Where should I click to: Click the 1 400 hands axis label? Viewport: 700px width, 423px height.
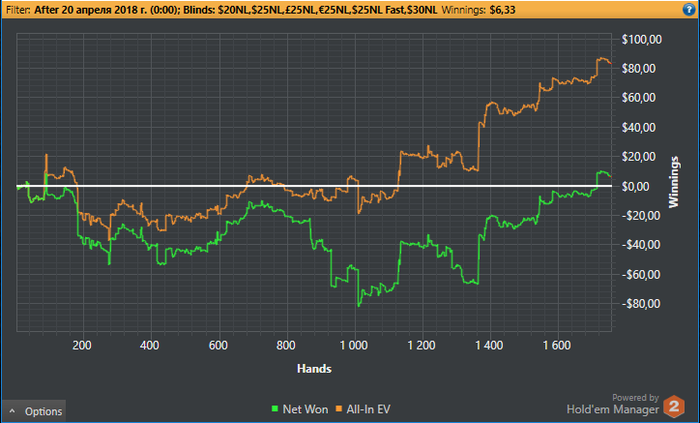click(x=489, y=345)
